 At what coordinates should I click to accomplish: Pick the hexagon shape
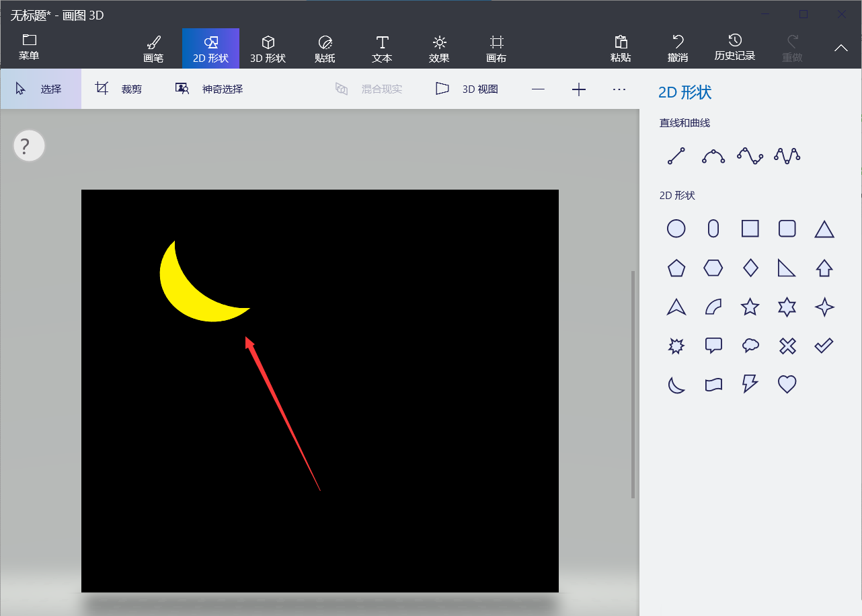[x=713, y=268]
